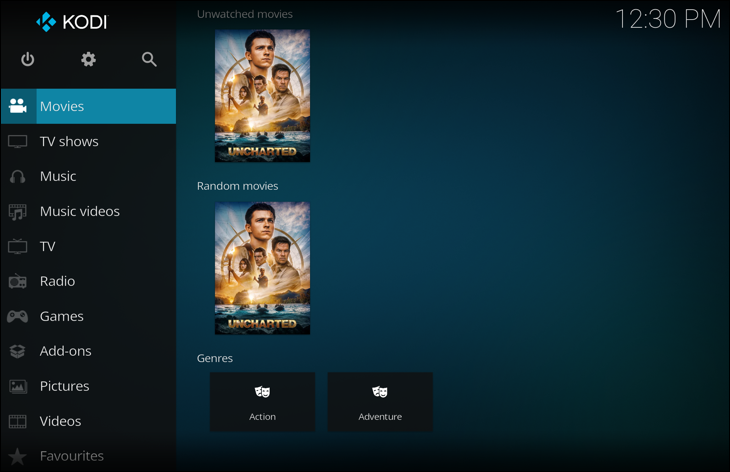Go to Games section
The height and width of the screenshot is (472, 730).
[88, 316]
